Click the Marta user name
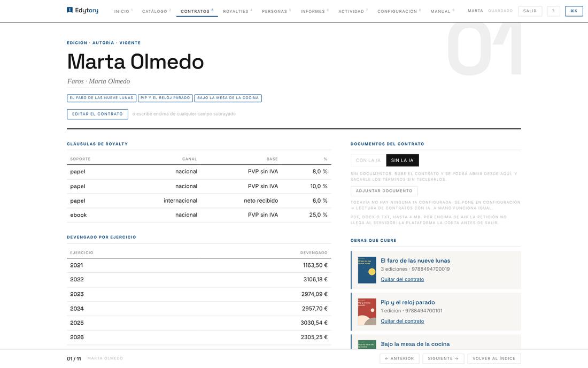This screenshot has height=368, width=588. click(475, 11)
